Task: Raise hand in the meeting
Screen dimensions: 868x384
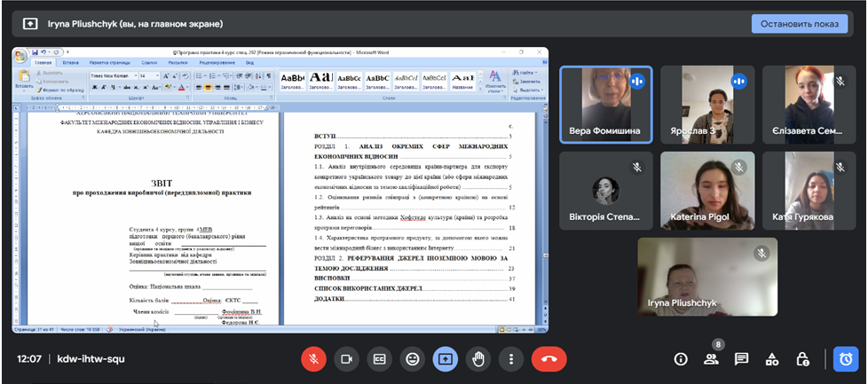Action: 477,359
